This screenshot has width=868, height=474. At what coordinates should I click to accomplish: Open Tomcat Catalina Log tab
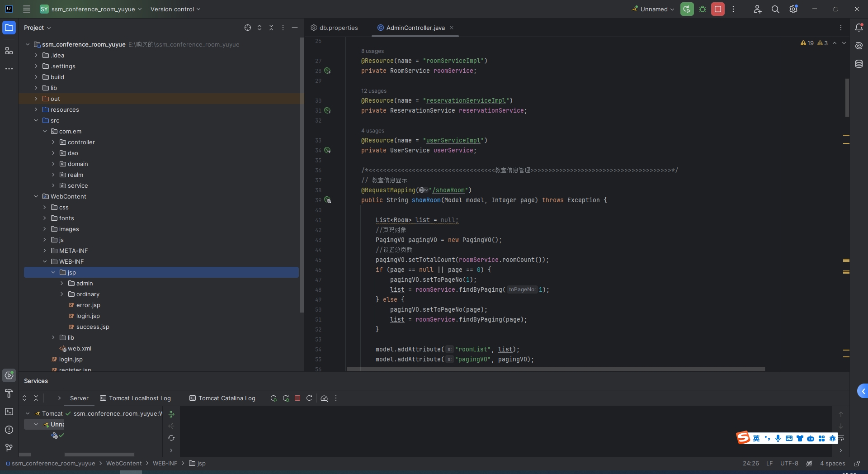(222, 398)
